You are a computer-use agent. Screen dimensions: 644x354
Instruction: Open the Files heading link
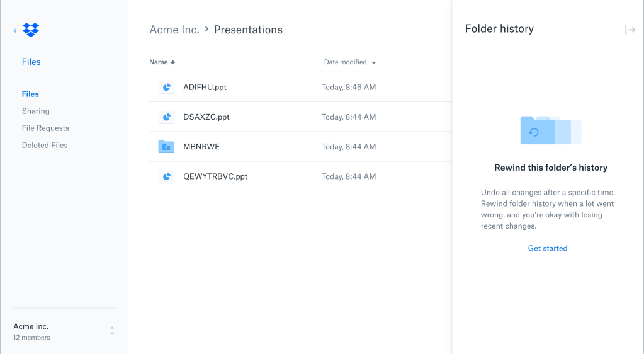pyautogui.click(x=31, y=62)
